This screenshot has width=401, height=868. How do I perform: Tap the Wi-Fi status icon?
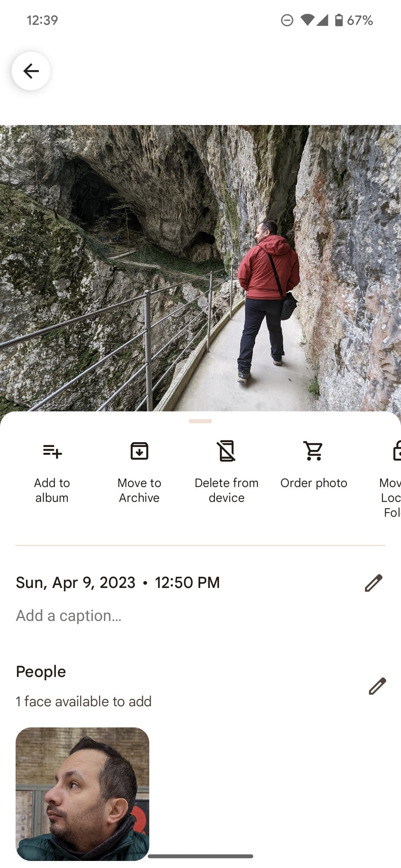point(307,20)
